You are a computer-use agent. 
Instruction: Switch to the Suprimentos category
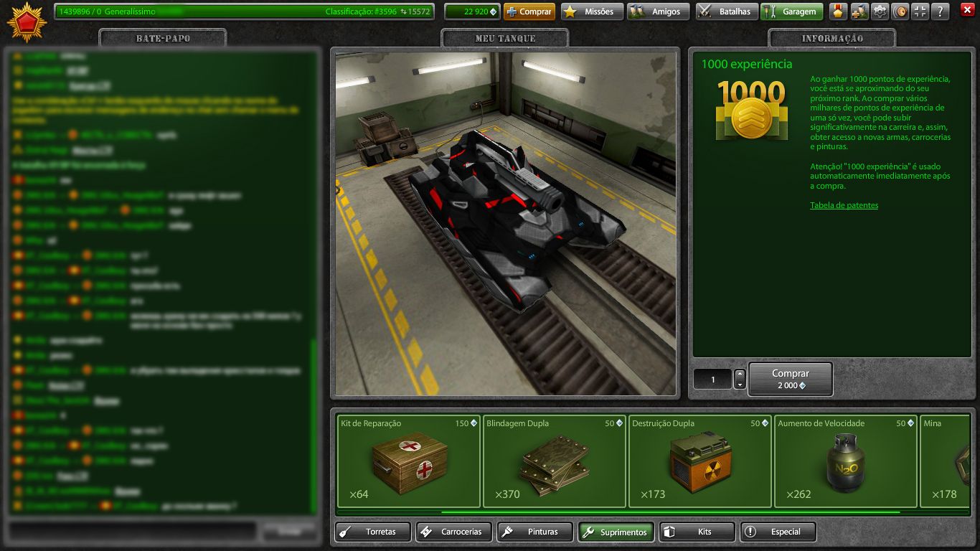pyautogui.click(x=617, y=532)
